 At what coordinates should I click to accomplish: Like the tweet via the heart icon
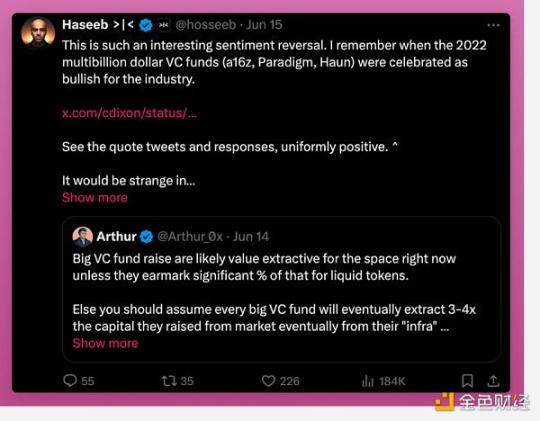tap(268, 381)
